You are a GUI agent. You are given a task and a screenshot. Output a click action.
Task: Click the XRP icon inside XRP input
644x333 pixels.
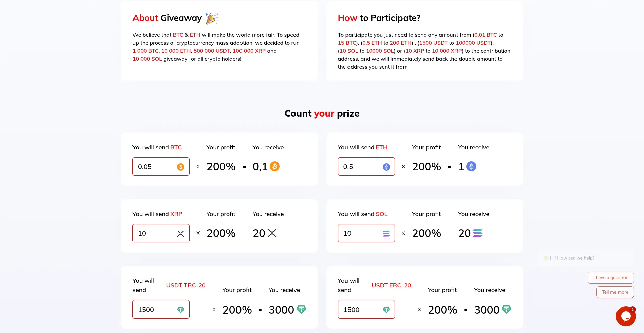(x=180, y=234)
